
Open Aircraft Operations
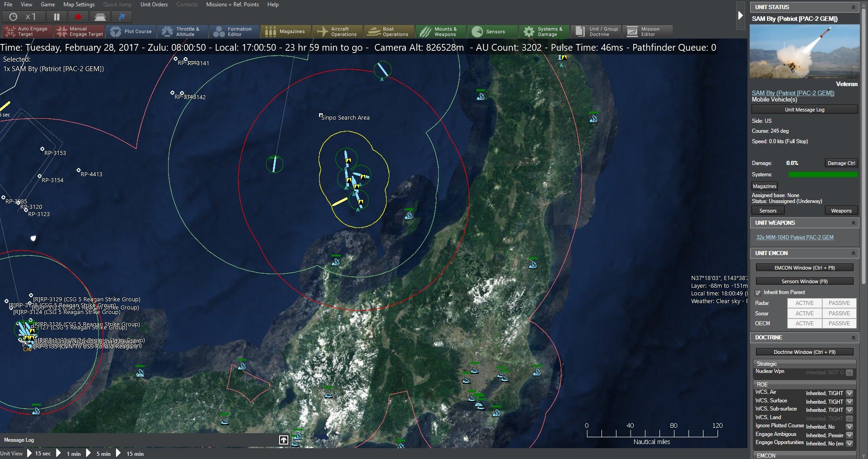pyautogui.click(x=337, y=31)
